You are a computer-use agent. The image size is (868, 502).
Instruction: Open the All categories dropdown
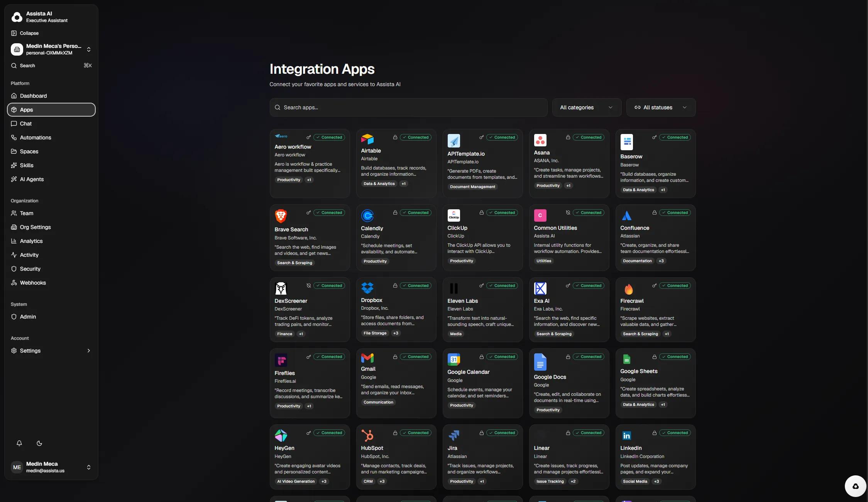click(x=586, y=107)
